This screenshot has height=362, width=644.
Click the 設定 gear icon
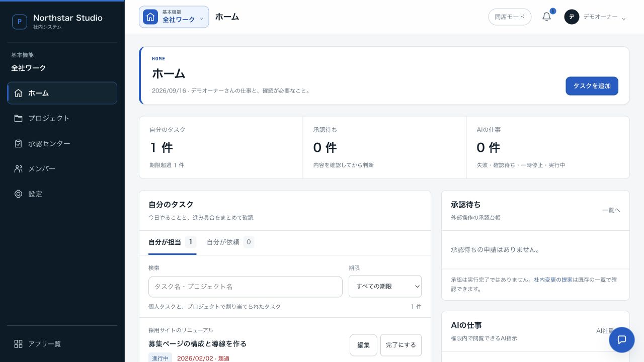[19, 194]
